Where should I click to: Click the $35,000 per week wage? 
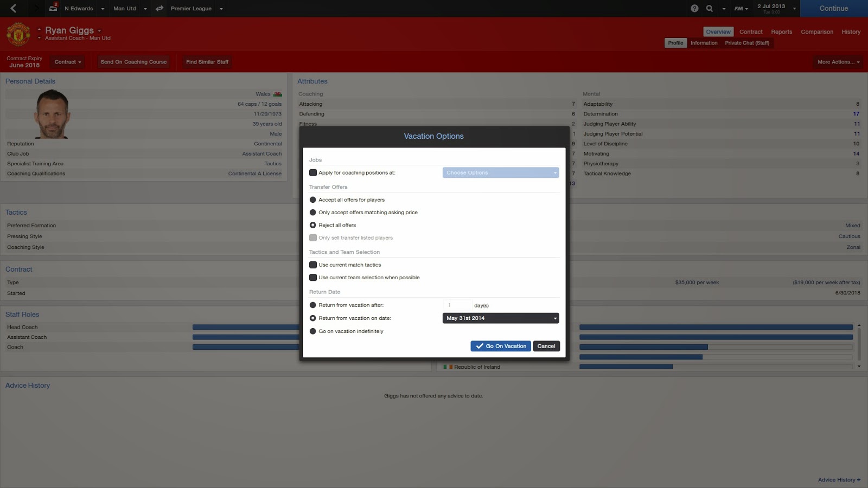pos(697,282)
